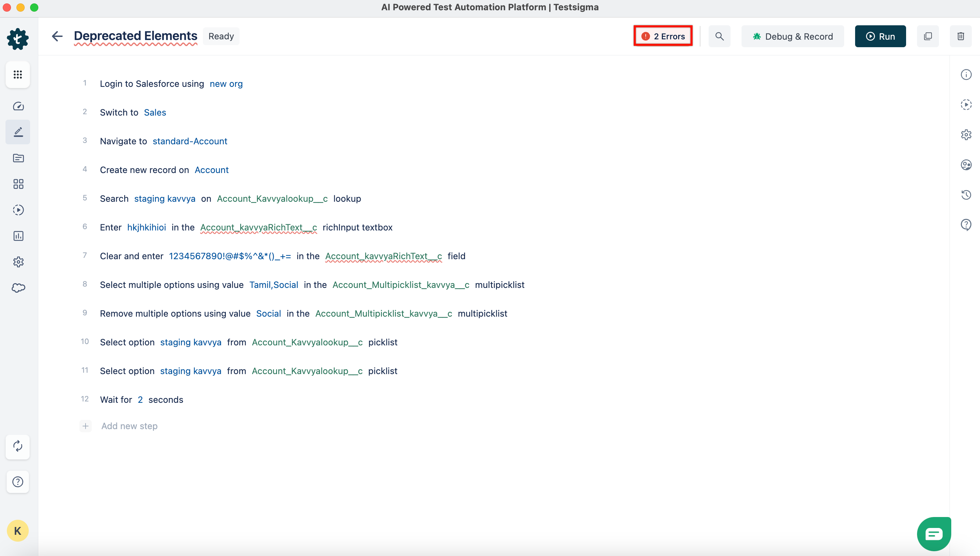The image size is (980, 556).
Task: Open the run results icon in right panel
Action: [x=966, y=105]
